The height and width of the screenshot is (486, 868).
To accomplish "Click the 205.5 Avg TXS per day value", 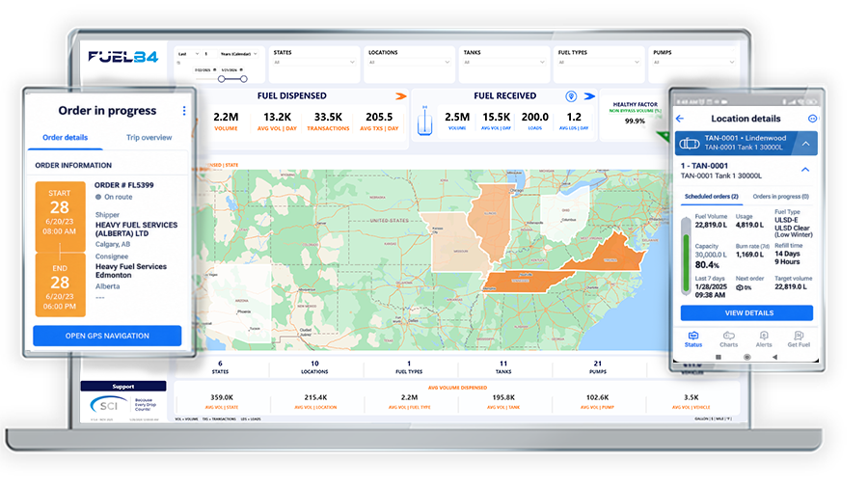I will tap(379, 118).
